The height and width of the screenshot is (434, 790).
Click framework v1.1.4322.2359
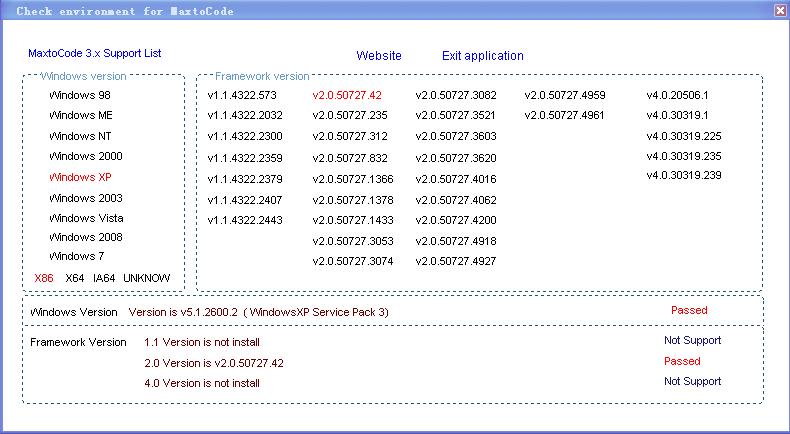click(x=245, y=158)
